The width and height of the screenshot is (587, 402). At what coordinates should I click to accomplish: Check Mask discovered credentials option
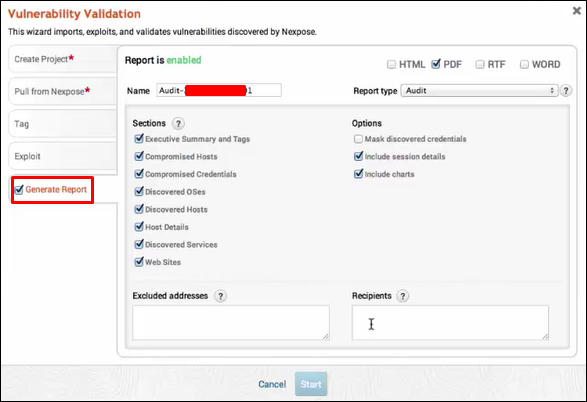pyautogui.click(x=358, y=139)
